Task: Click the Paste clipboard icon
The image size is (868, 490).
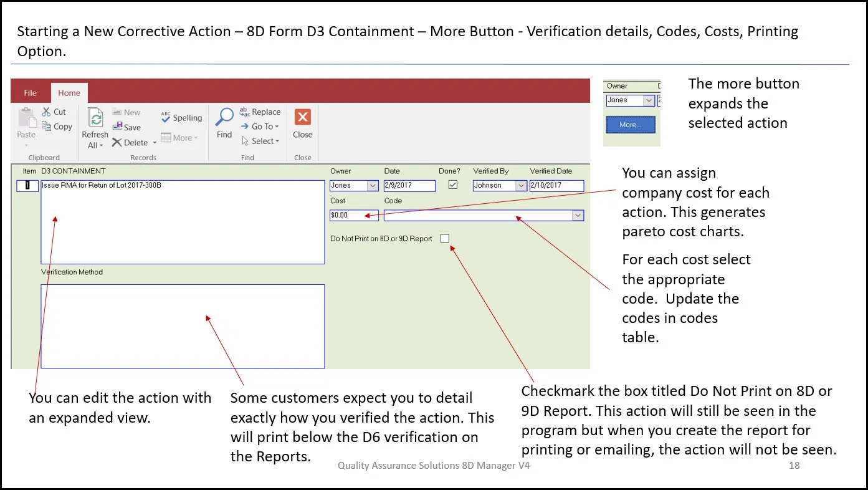Action: (26, 118)
